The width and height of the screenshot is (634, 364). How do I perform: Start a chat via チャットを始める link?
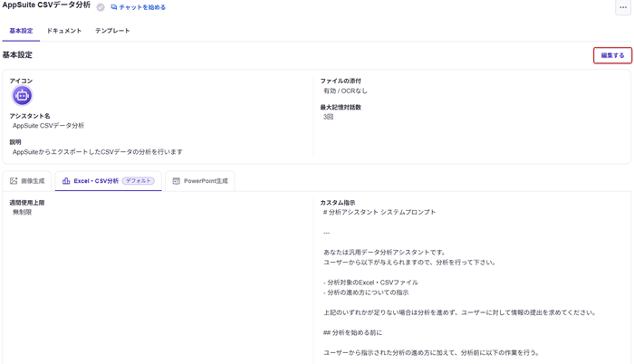click(x=138, y=7)
